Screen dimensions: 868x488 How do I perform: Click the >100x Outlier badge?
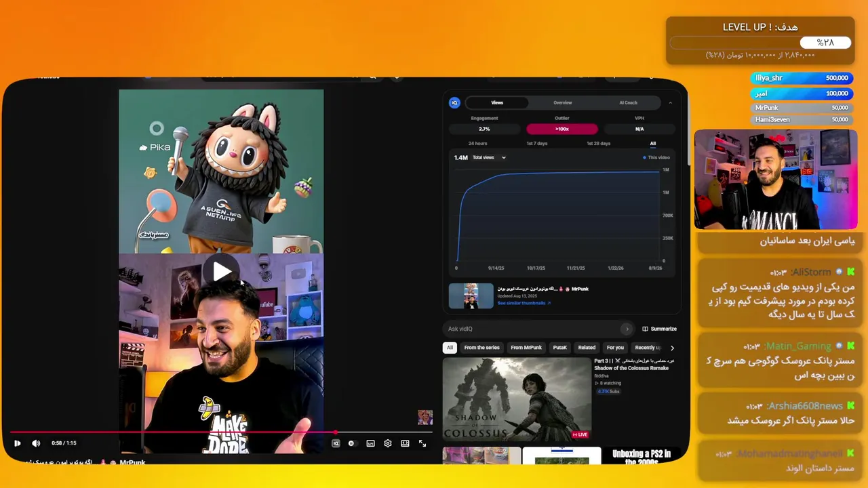[x=562, y=129]
